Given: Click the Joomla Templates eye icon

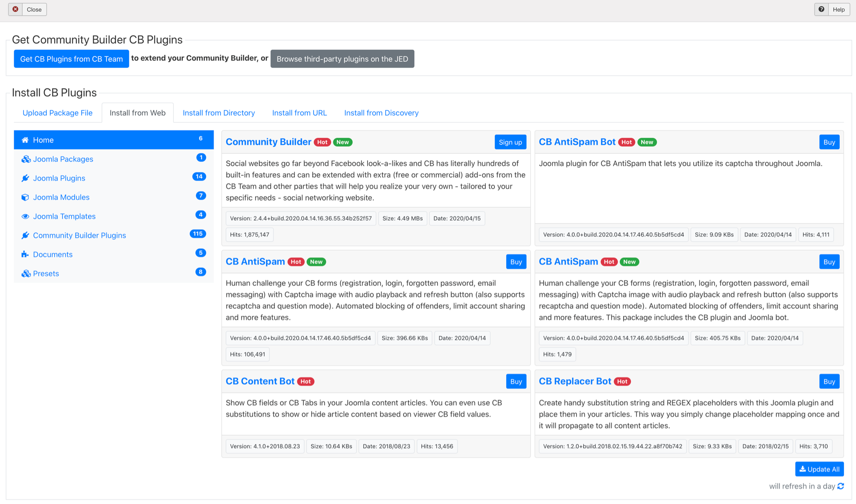Looking at the screenshot, I should click(x=25, y=216).
